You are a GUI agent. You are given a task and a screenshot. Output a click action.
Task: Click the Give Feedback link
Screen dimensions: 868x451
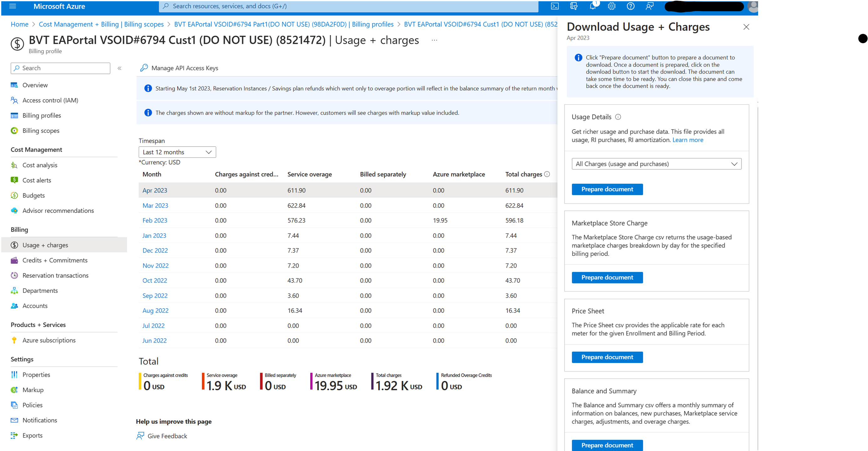coord(167,436)
